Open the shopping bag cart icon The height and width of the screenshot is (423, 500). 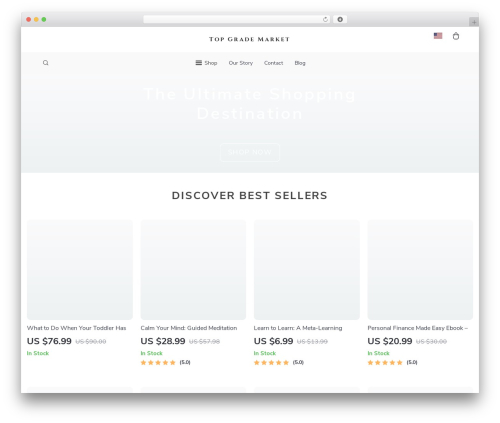coord(456,36)
